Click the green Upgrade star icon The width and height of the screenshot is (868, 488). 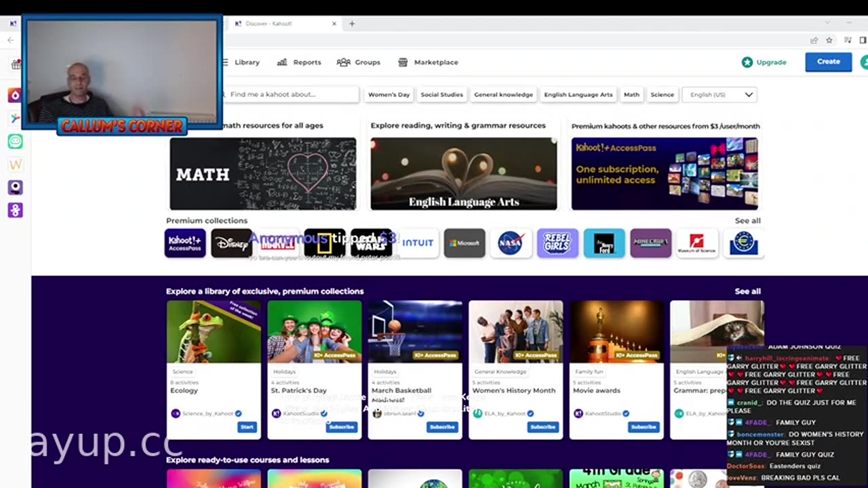coord(747,62)
